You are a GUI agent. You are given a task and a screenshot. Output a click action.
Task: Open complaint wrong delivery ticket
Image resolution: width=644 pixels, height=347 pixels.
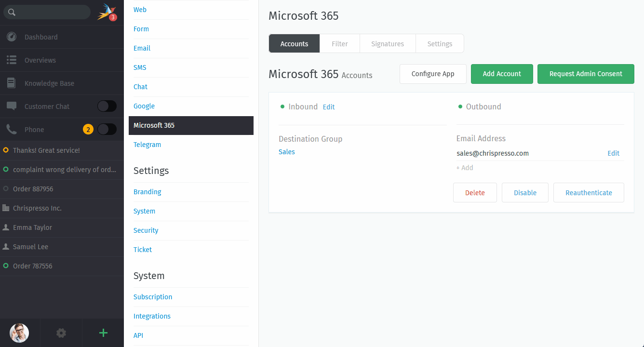pyautogui.click(x=62, y=170)
